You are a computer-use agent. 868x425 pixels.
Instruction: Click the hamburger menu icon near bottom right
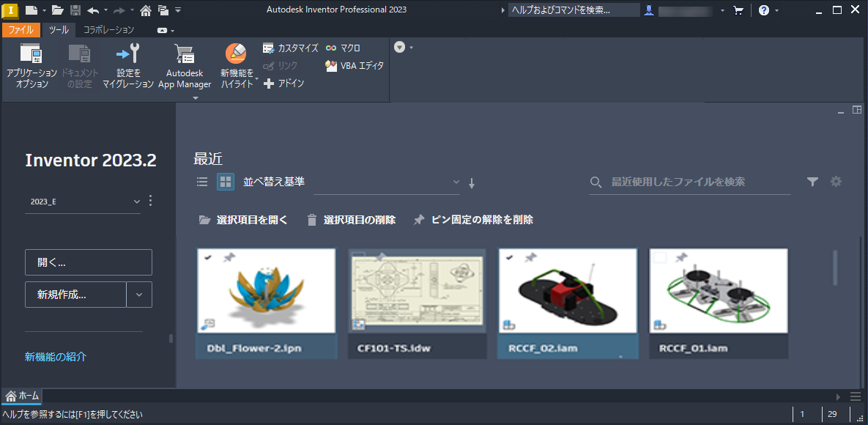click(x=856, y=396)
